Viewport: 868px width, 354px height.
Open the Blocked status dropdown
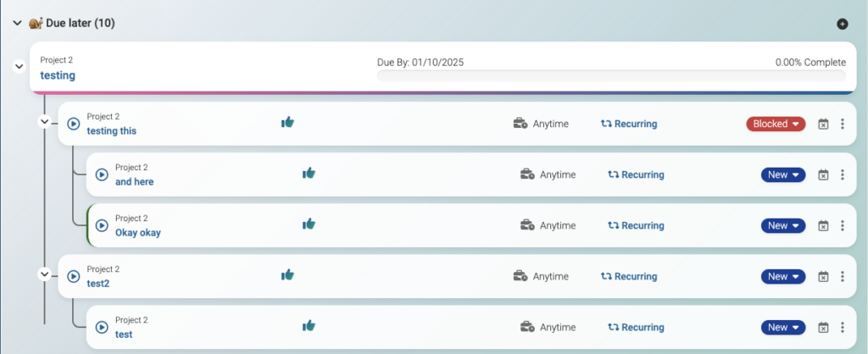[x=776, y=124]
